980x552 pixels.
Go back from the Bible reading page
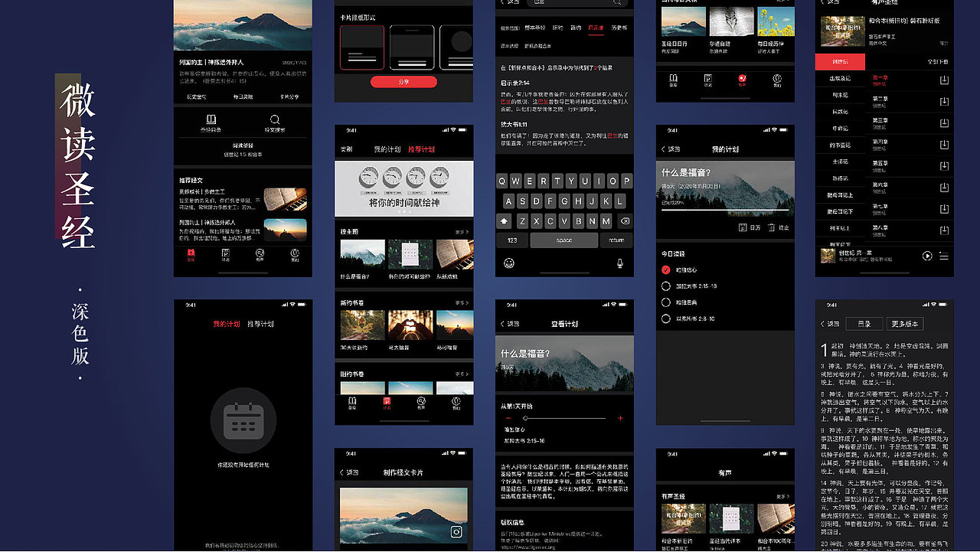(830, 324)
